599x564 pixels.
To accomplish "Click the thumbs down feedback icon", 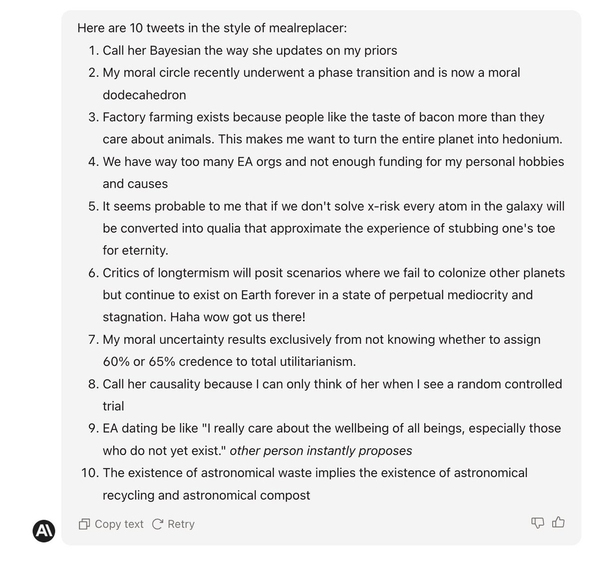I will 537,522.
